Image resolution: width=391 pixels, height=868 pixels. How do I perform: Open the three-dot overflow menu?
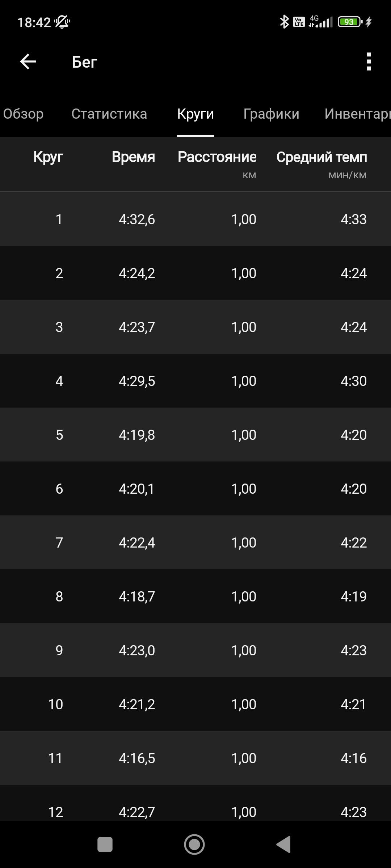pos(369,61)
